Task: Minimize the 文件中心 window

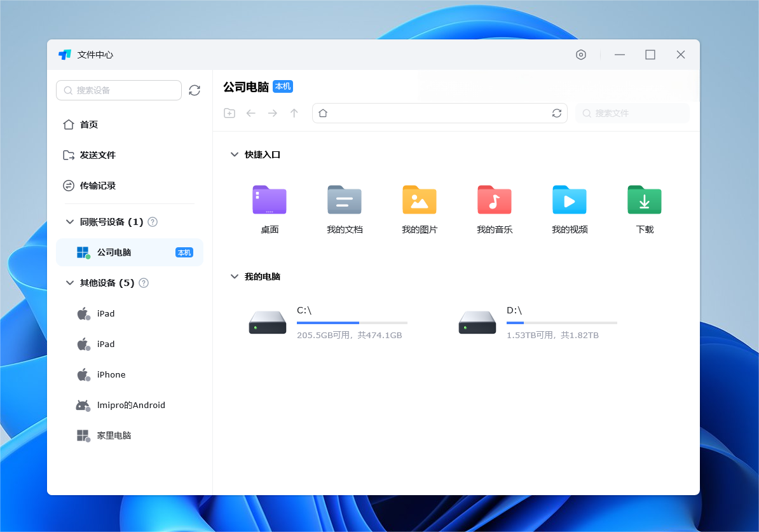Action: click(x=620, y=55)
